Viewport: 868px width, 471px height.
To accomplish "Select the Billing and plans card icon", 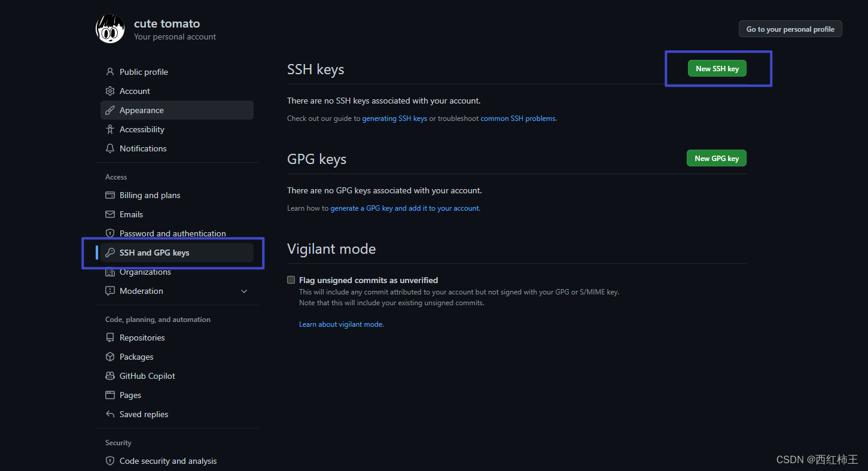I will (109, 195).
